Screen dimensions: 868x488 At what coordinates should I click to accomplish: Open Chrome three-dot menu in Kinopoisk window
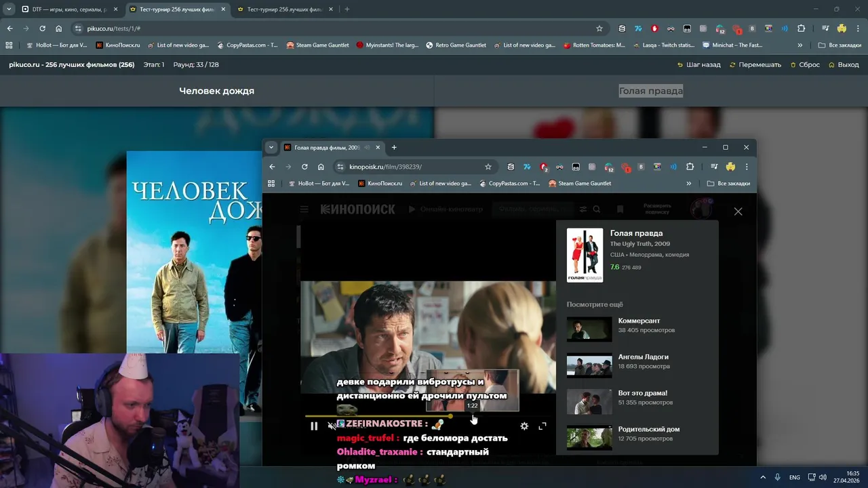click(x=747, y=167)
